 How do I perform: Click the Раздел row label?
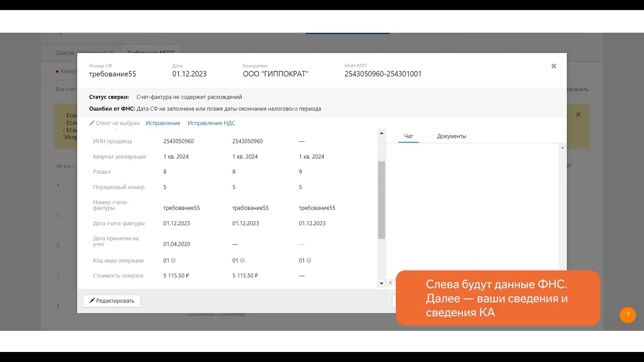pyautogui.click(x=102, y=171)
